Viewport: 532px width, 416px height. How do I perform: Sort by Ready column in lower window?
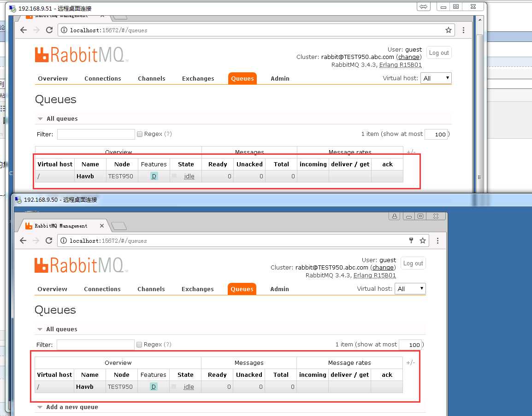point(217,375)
